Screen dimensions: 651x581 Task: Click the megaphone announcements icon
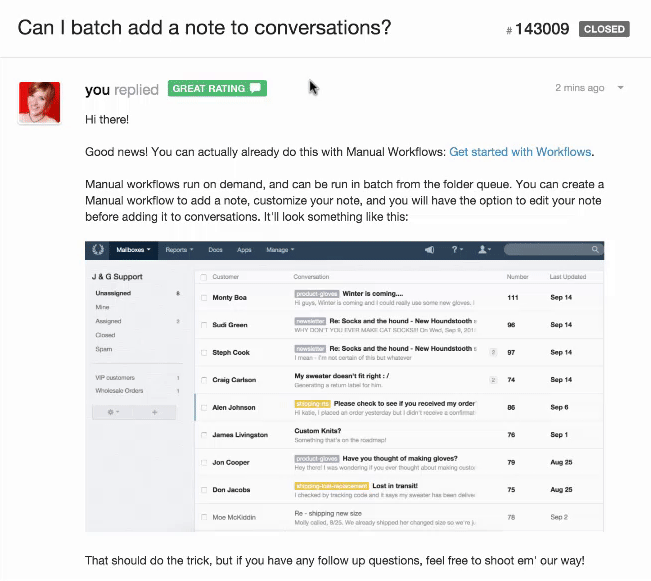tap(429, 250)
